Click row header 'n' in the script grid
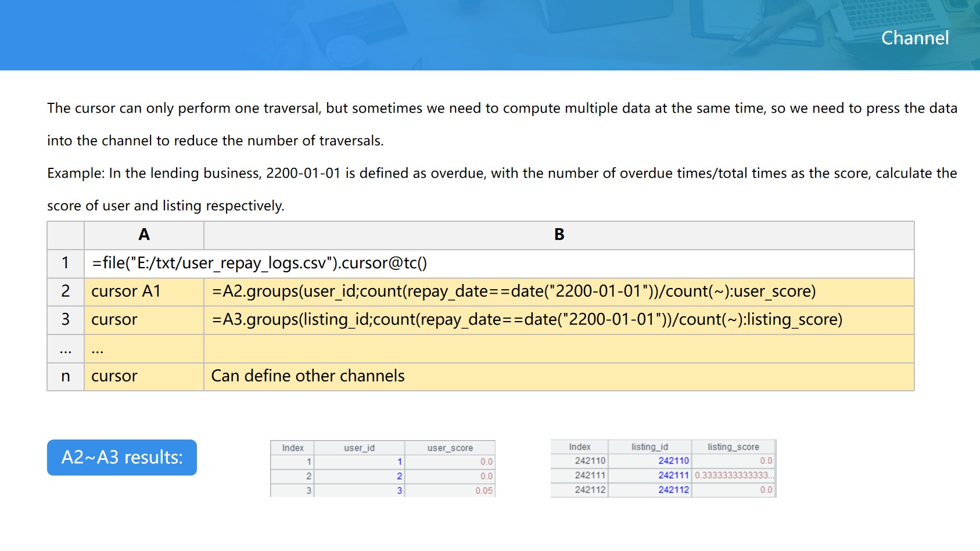980x551 pixels. click(x=66, y=376)
